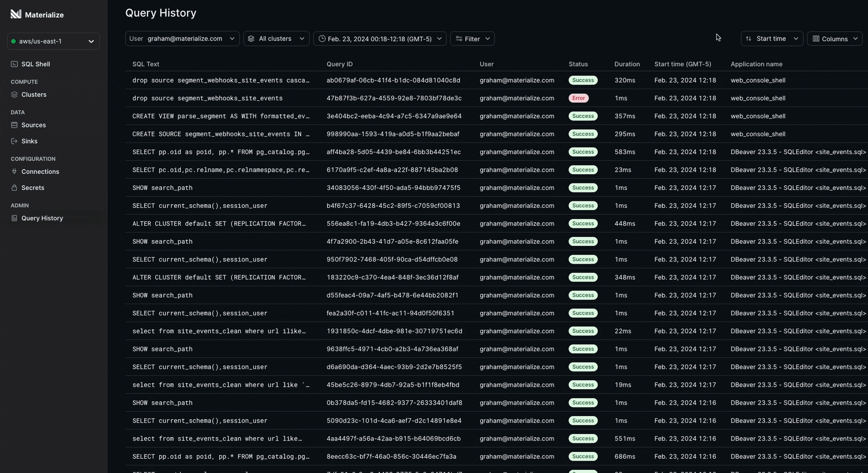
Task: Click query ID 45be5c26-8979-4db7-92a5-b1f1f8eb4fbd
Action: tap(393, 385)
